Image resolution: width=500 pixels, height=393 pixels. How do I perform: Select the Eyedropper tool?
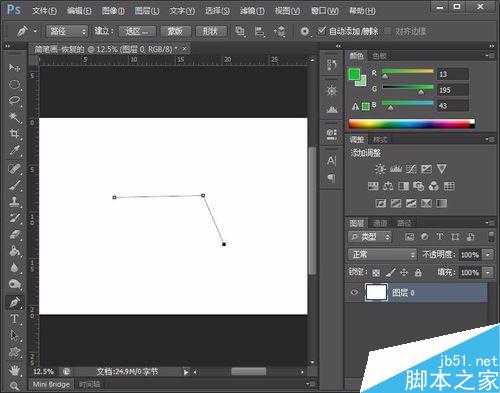click(14, 150)
